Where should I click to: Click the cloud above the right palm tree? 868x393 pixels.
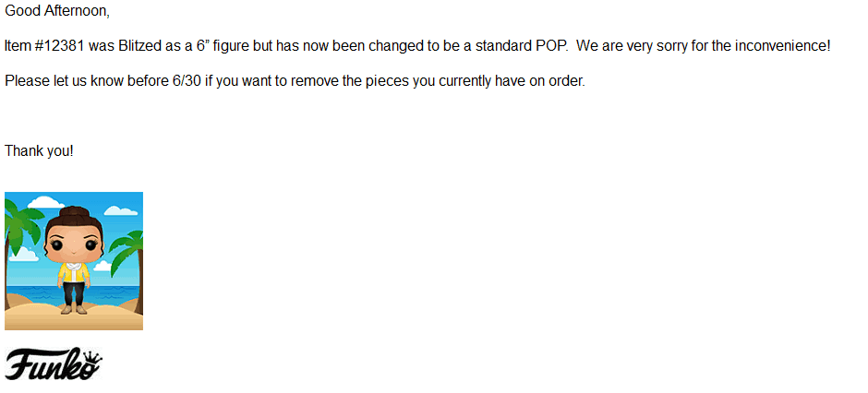click(x=121, y=210)
